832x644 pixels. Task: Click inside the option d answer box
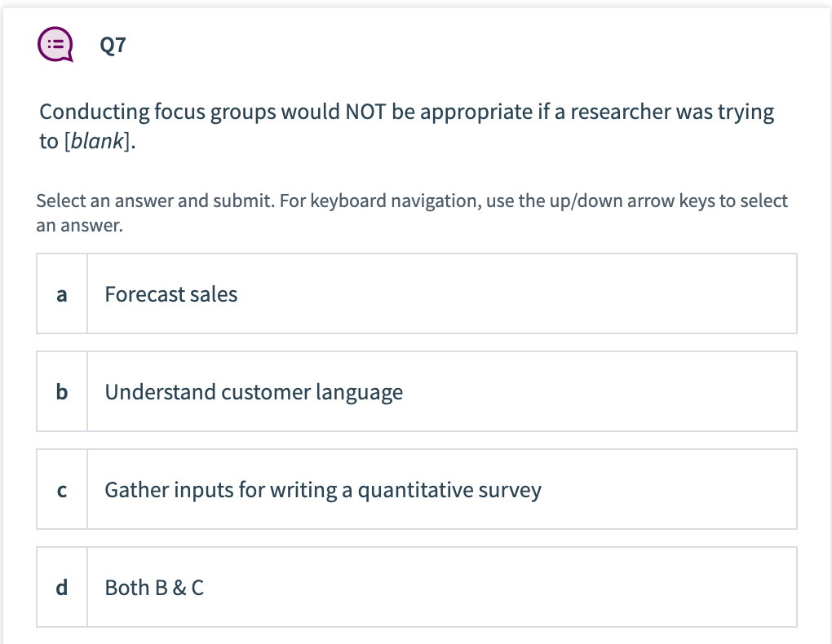pos(440,587)
